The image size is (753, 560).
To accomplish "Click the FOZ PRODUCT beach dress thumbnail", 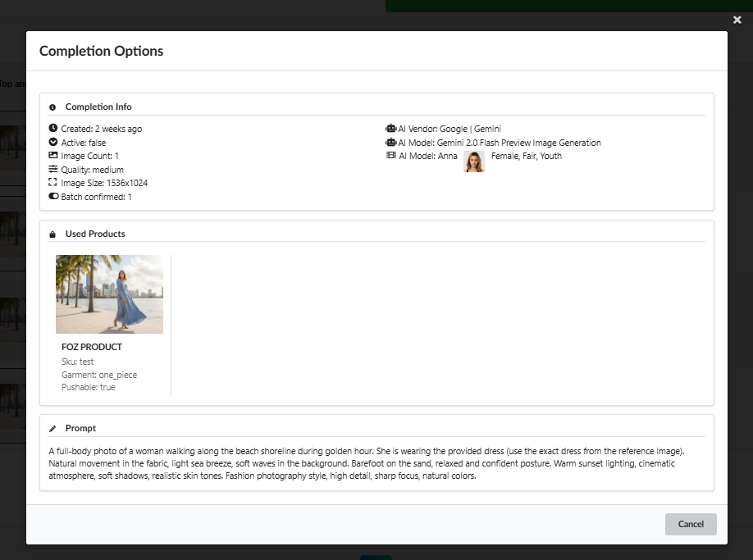I will pos(109,294).
